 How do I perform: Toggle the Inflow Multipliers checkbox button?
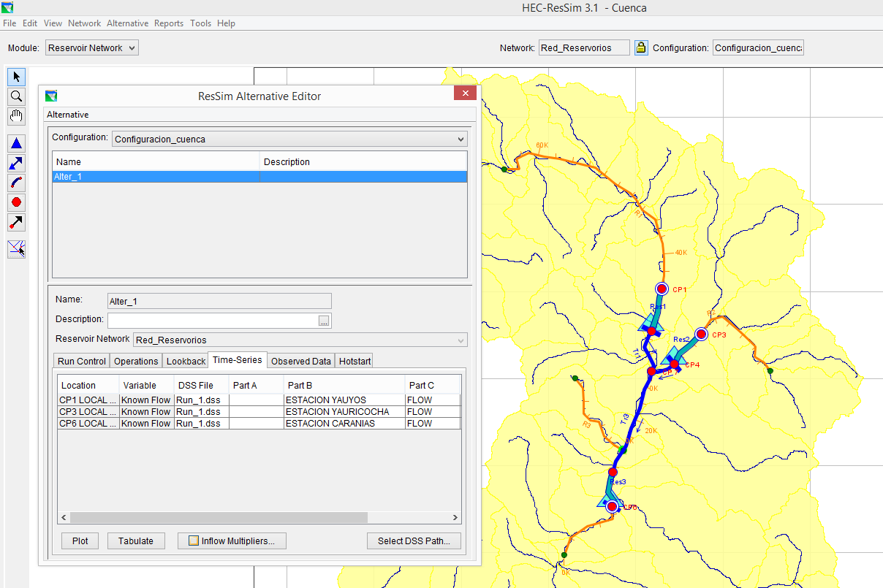click(232, 541)
